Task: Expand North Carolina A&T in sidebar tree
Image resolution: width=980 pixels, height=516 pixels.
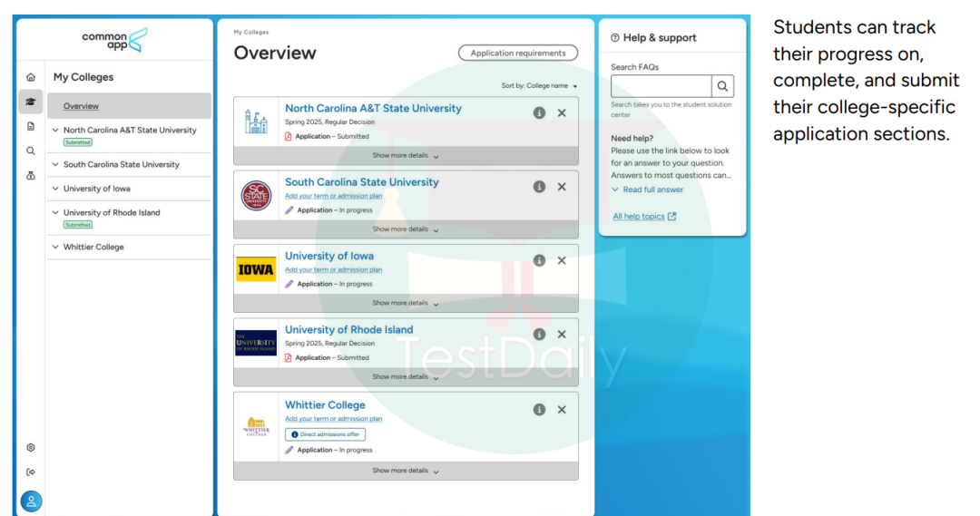Action: (55, 130)
